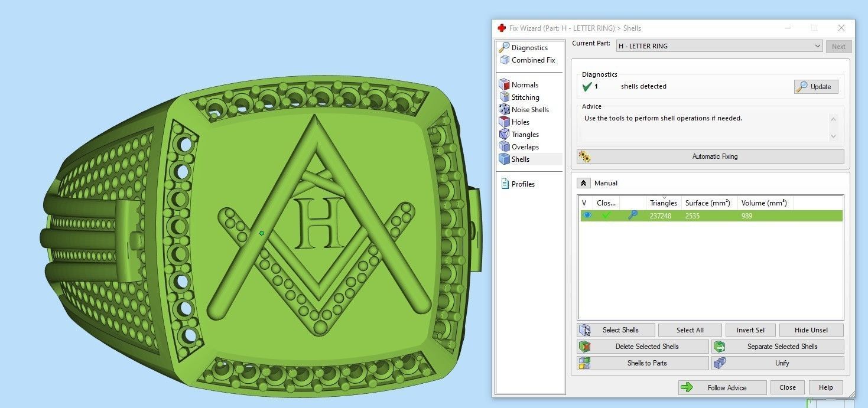868x408 pixels.
Task: Click the Advice box scroll up arrow
Action: click(x=834, y=119)
